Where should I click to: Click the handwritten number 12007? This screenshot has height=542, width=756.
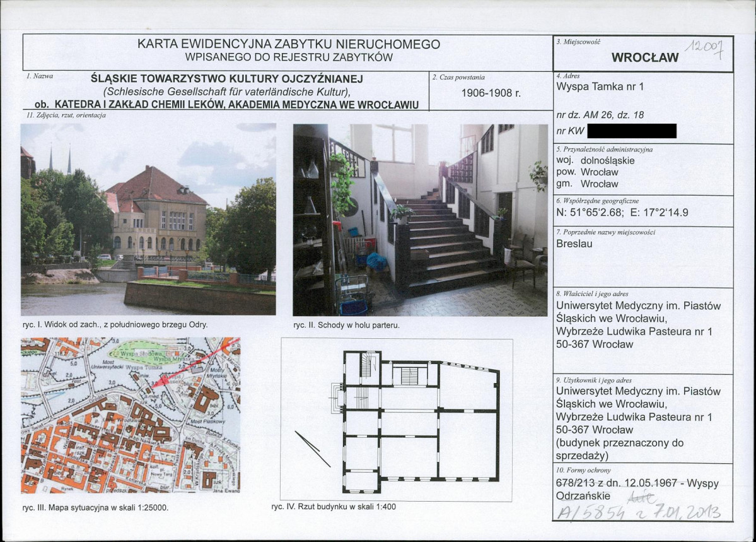[704, 48]
